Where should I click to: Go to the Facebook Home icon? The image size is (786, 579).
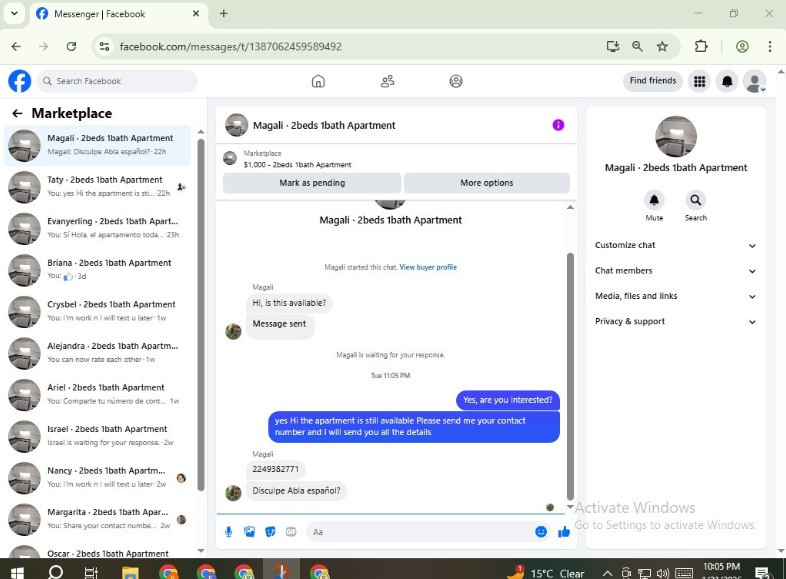(x=318, y=81)
